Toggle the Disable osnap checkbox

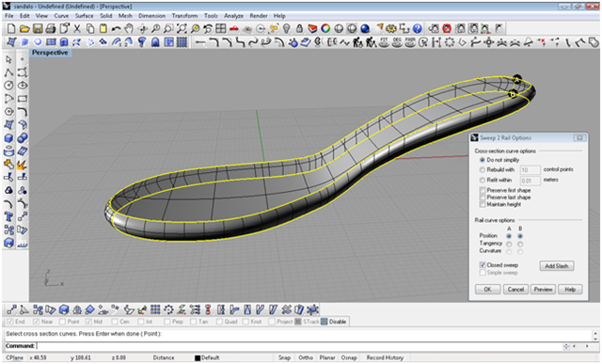[324, 322]
